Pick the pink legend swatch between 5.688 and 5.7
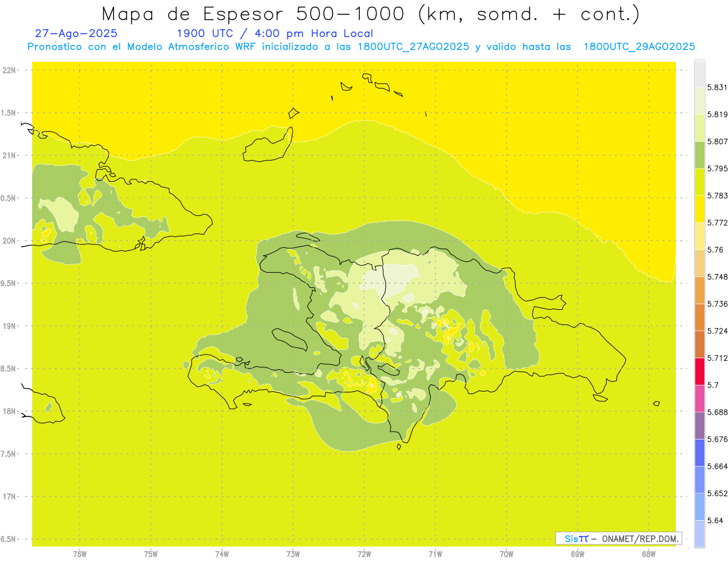 (x=699, y=398)
